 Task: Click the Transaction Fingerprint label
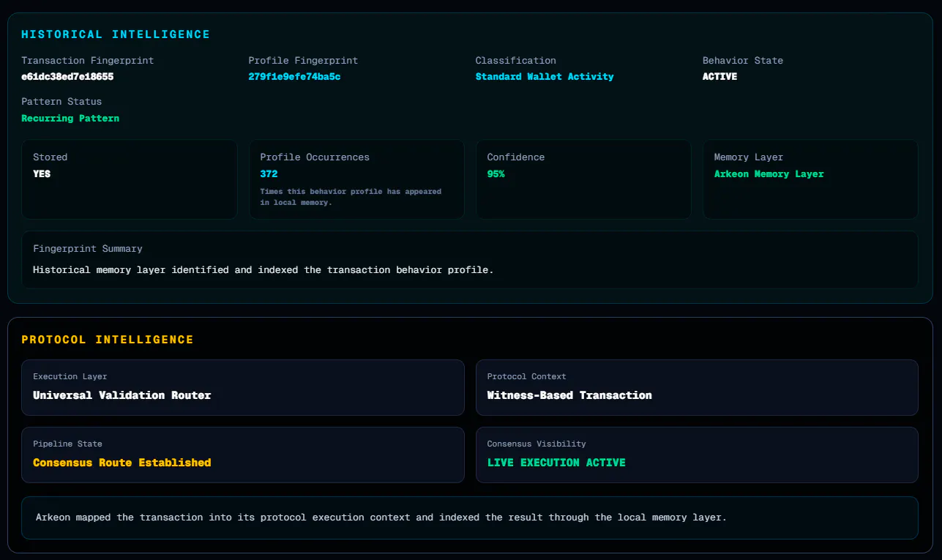[88, 61]
